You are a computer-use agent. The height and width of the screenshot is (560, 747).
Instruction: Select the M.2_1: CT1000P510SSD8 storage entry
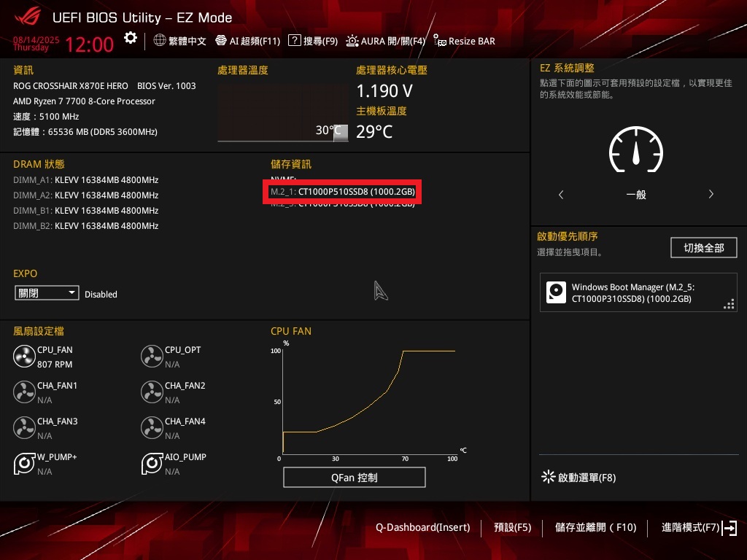click(343, 192)
